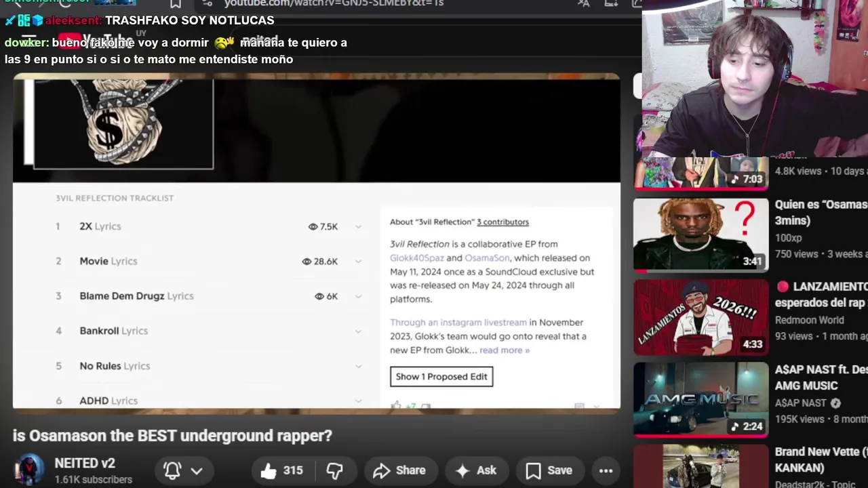This screenshot has height=488, width=868.
Task: Click the translate icon in address bar
Action: tap(583, 3)
